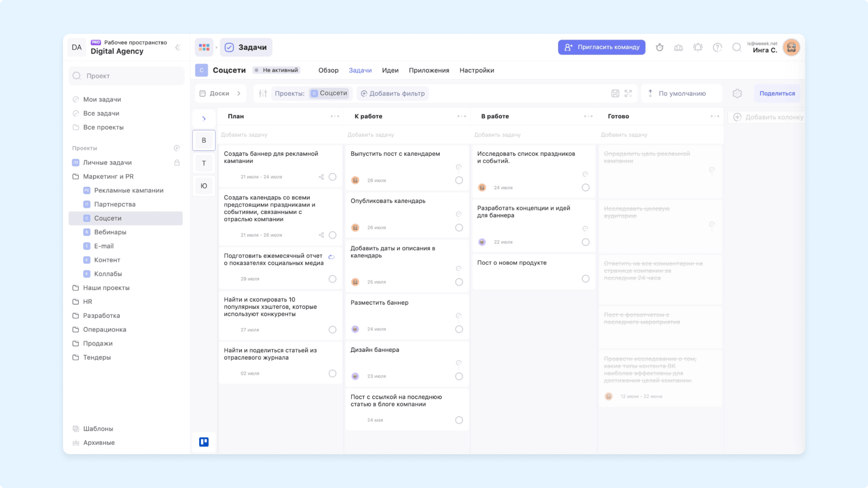
Task: Open По умолчанию sort dropdown
Action: point(681,93)
